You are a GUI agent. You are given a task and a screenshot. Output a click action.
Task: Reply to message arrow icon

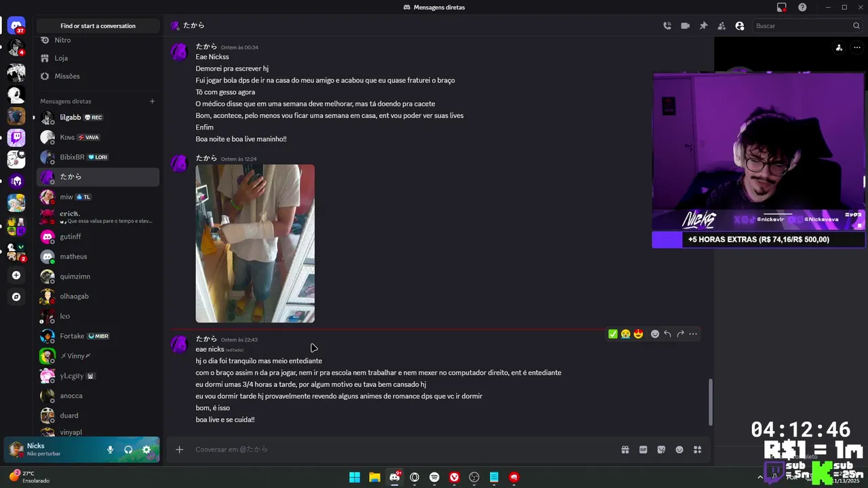coord(667,334)
